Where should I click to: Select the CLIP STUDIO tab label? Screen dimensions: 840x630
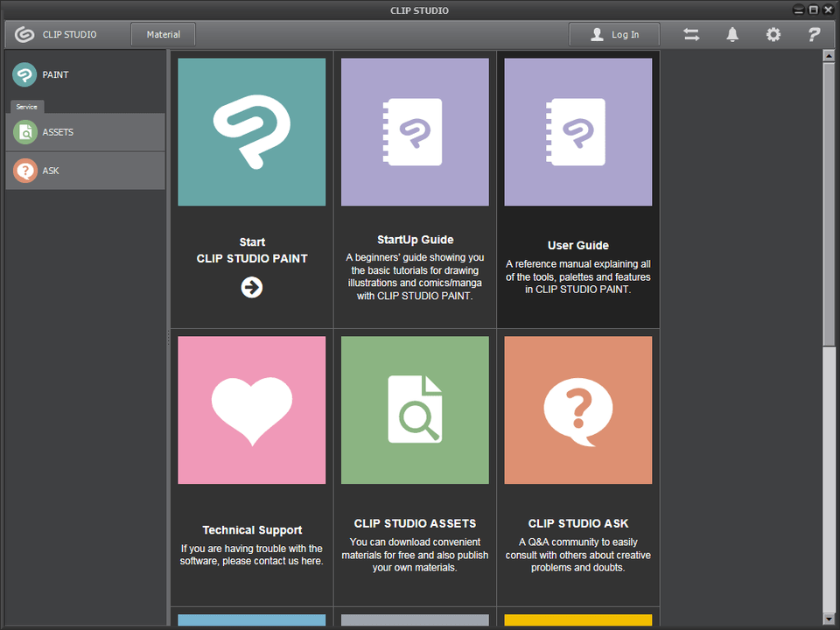[70, 35]
